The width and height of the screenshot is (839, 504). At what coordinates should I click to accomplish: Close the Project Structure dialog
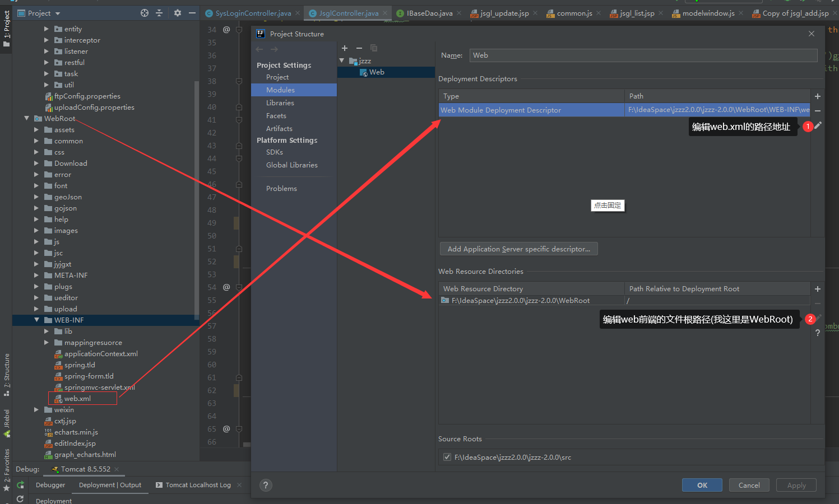point(812,34)
